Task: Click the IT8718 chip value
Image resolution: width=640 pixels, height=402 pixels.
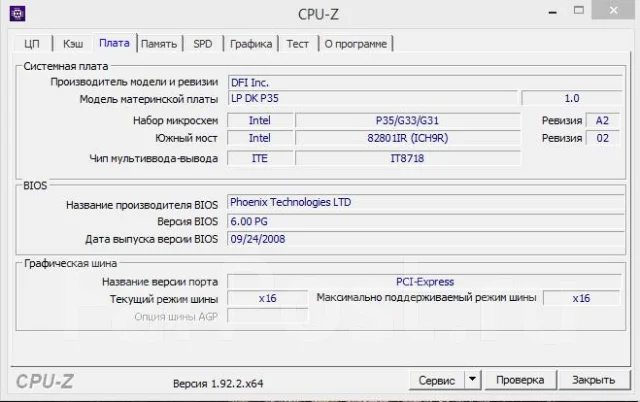Action: (x=407, y=158)
